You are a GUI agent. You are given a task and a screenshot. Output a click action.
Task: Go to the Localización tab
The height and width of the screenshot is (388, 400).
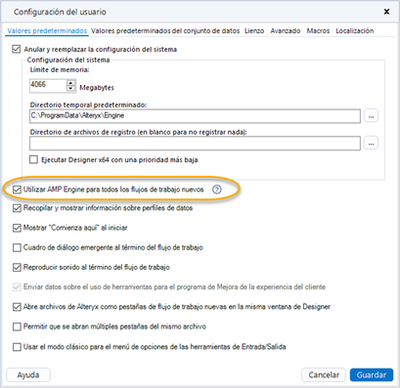pyautogui.click(x=355, y=31)
